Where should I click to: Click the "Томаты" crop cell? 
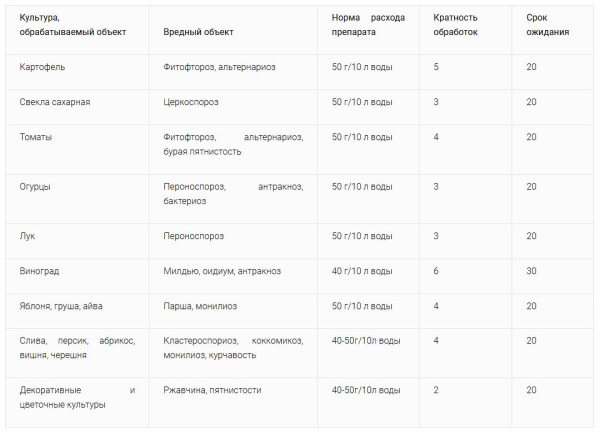(x=36, y=137)
